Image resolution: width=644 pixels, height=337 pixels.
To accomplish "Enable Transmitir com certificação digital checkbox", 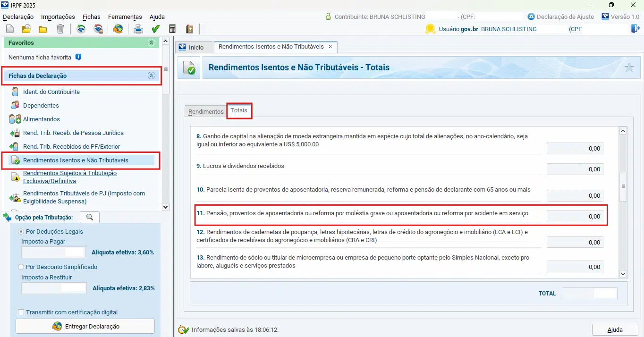I will tap(21, 312).
